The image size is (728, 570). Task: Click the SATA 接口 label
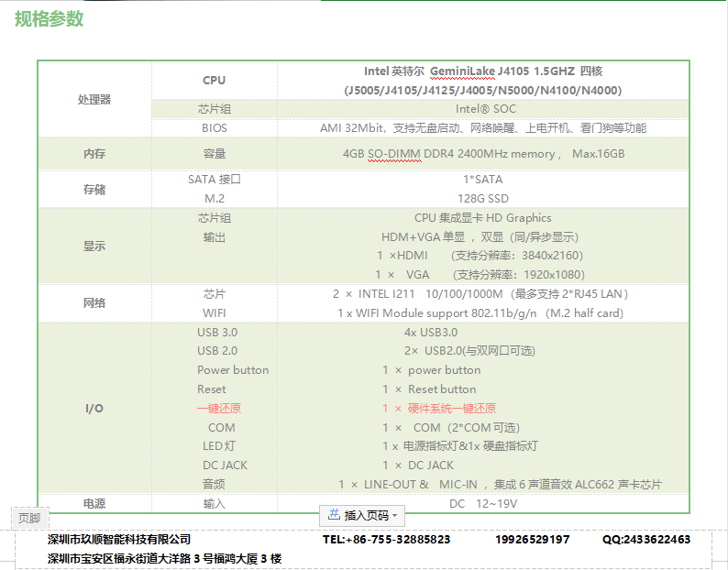215,180
